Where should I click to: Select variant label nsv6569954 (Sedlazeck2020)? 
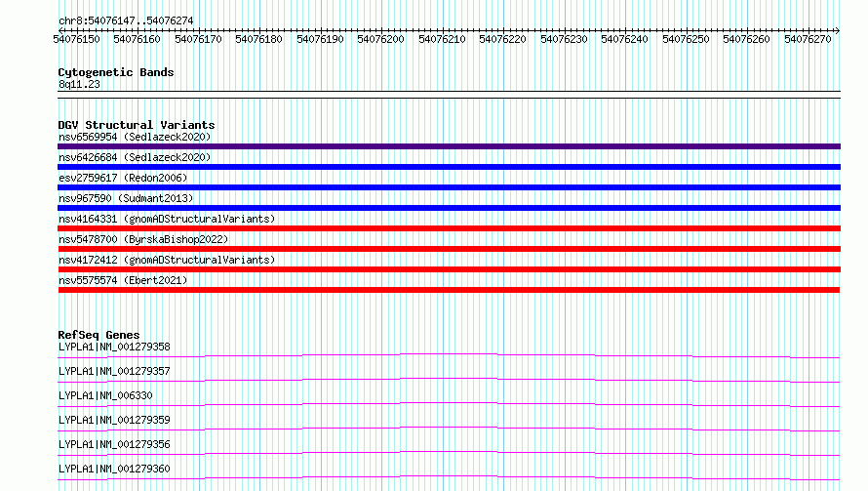[x=135, y=137]
